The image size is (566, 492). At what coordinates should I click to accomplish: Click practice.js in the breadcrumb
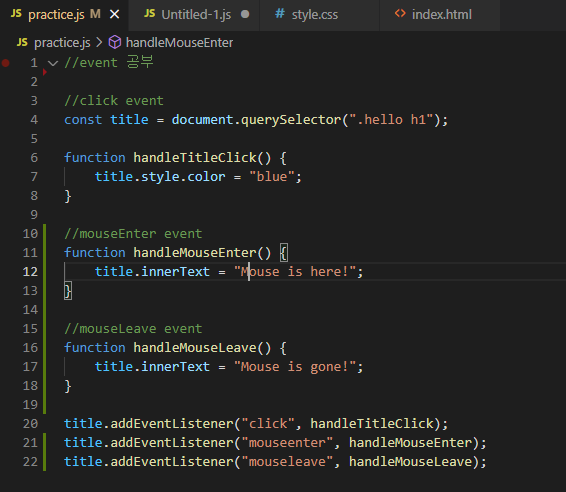(62, 43)
